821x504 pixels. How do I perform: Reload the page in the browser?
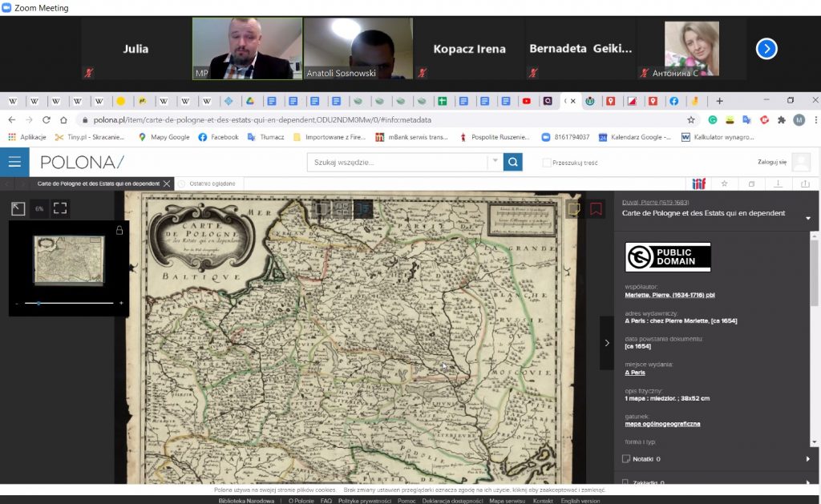click(46, 120)
